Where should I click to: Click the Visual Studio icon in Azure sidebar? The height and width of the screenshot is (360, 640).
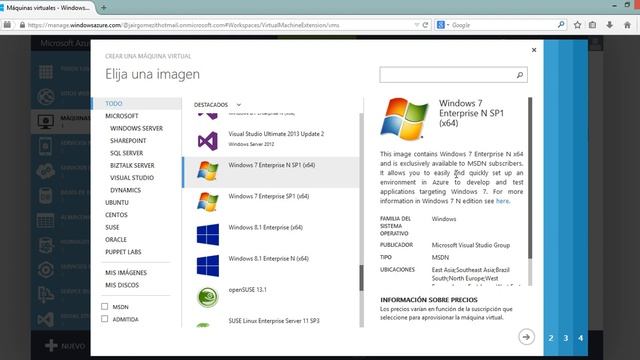coord(46,320)
